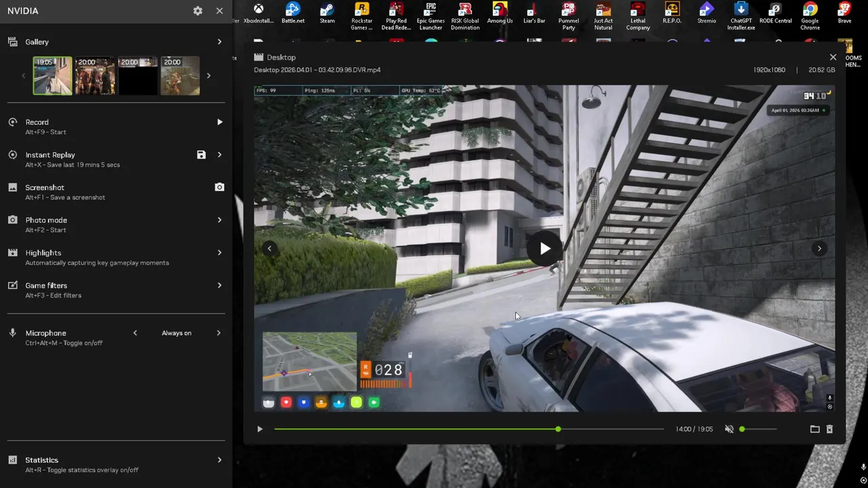Viewport: 868px width, 488px height.
Task: Select the first 20:00 gallery thumbnail
Action: coord(95,75)
